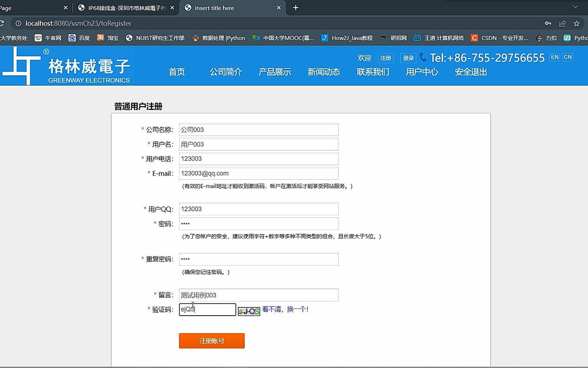Click the 普通用户注册 heading text
The image size is (588, 368).
(138, 107)
